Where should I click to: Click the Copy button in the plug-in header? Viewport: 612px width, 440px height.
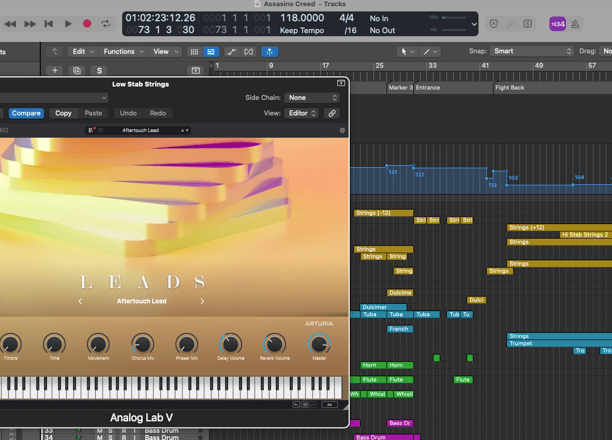click(x=63, y=113)
